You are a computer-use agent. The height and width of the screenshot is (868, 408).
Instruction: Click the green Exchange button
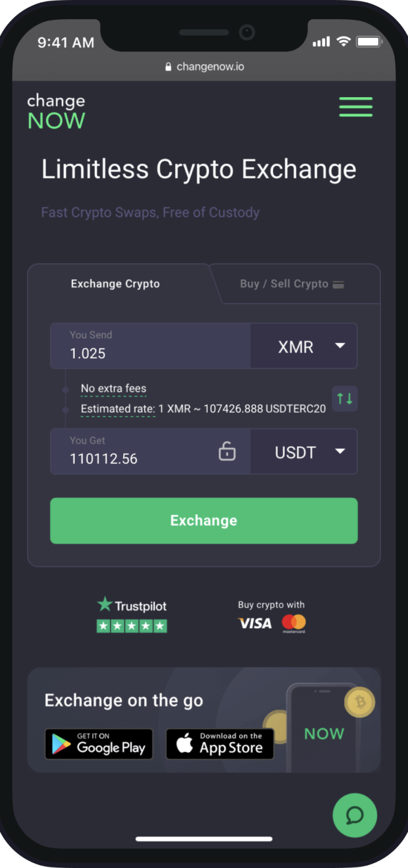tap(204, 521)
